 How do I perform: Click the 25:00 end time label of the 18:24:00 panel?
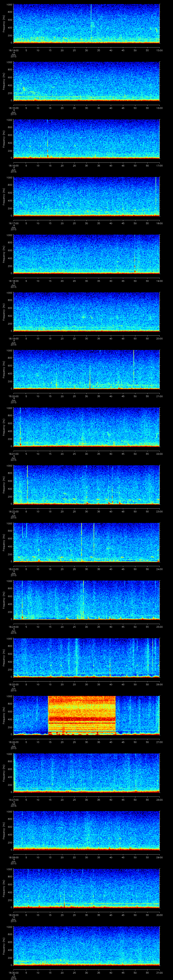pos(159,627)
